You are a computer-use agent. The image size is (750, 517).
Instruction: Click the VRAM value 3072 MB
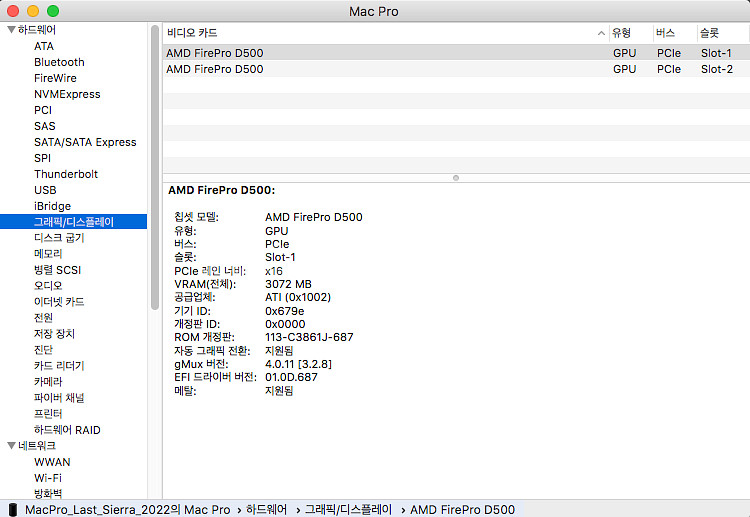tap(288, 284)
